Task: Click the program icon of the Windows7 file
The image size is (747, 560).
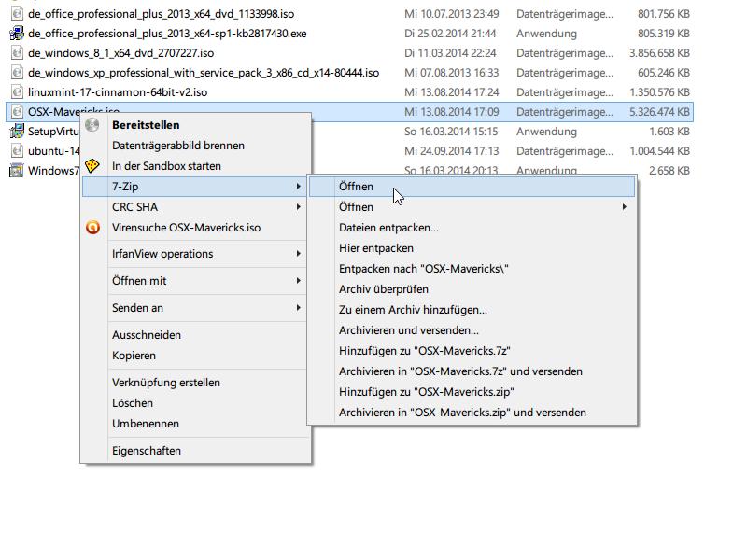Action: click(x=17, y=171)
